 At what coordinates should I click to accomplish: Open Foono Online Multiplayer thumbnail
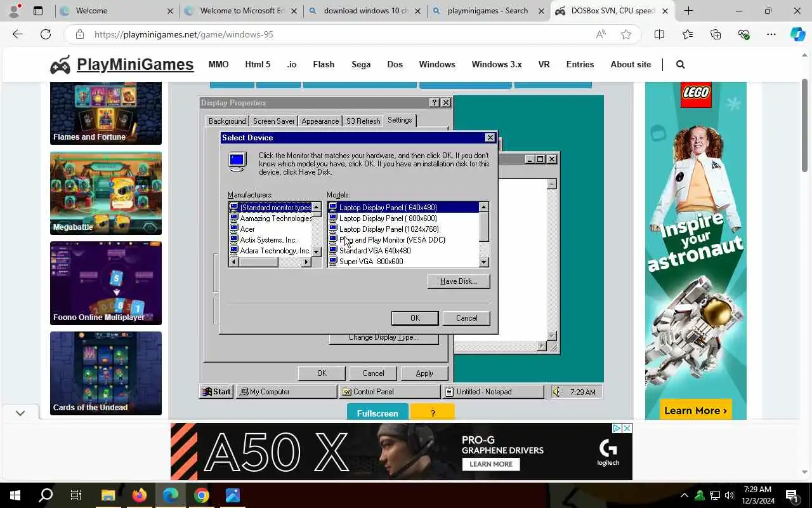(x=106, y=283)
